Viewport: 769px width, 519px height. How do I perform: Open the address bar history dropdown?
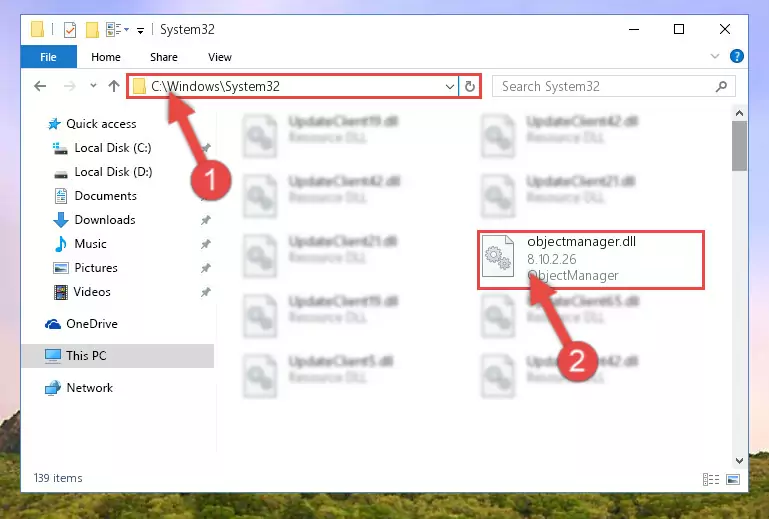point(450,87)
